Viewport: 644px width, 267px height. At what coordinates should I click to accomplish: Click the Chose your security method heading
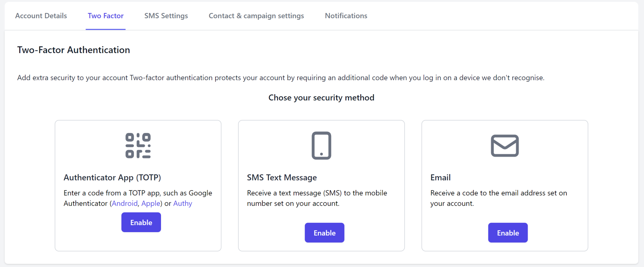(321, 97)
